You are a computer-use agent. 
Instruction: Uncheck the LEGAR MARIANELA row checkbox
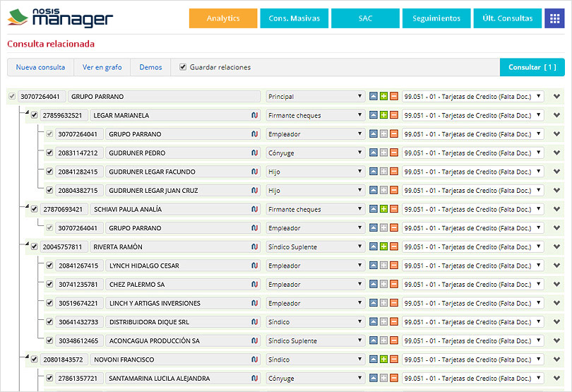35,115
